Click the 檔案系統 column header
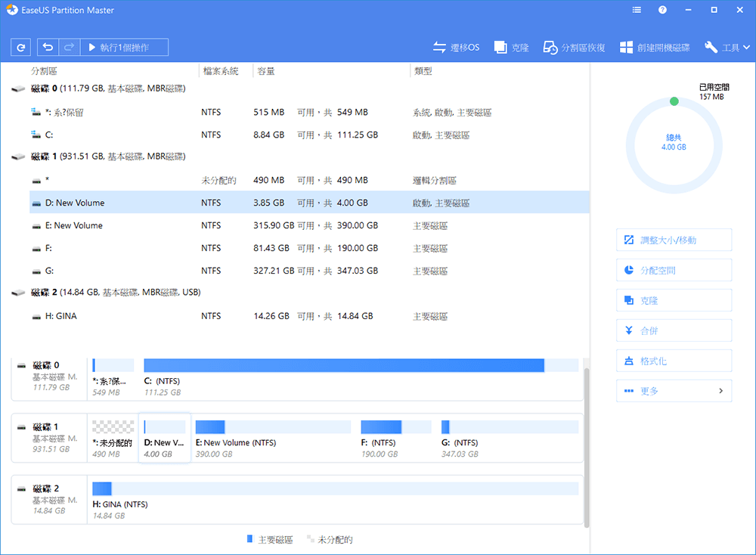756x555 pixels. pos(220,71)
